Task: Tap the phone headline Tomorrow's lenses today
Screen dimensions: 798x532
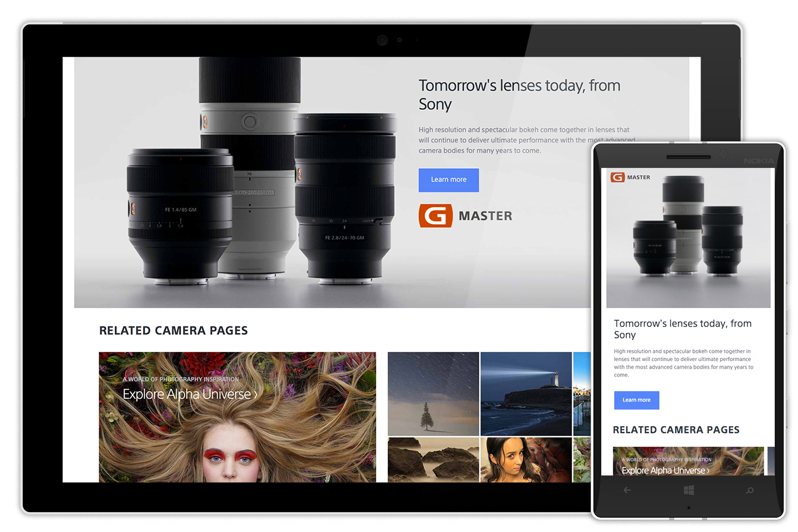Action: coord(682,329)
